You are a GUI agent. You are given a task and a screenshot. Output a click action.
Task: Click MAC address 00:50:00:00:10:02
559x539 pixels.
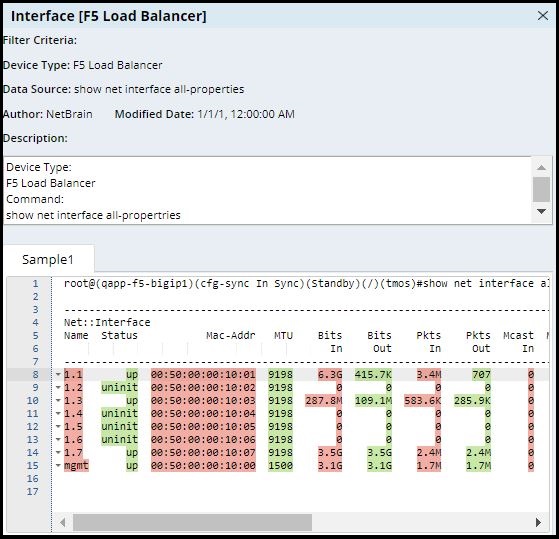[203, 387]
